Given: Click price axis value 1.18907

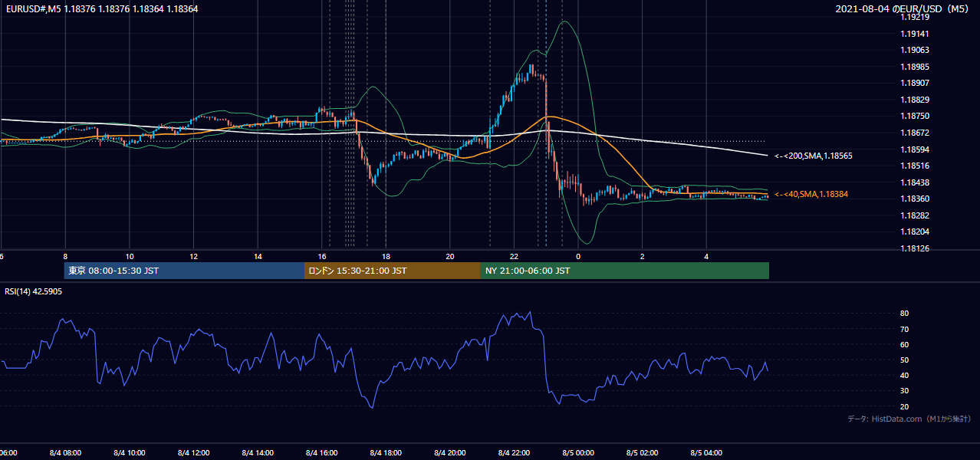Looking at the screenshot, I should [x=914, y=83].
